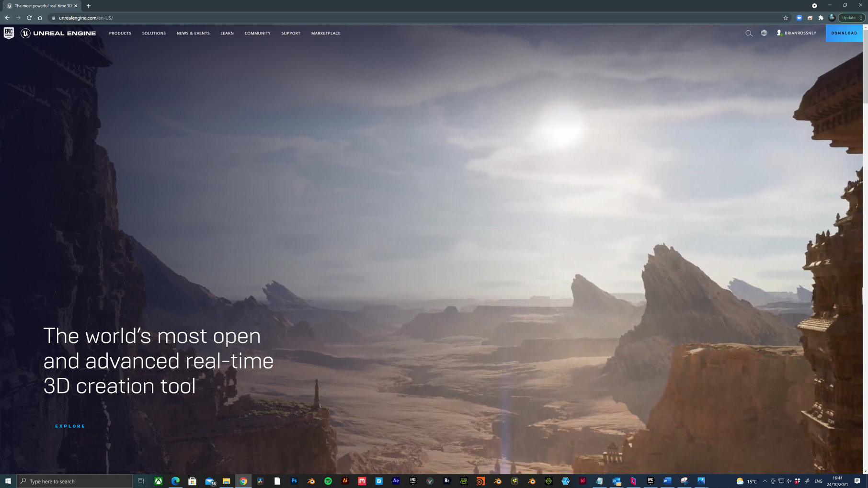This screenshot has height=488, width=868.
Task: Click the EXPLORE link
Action: click(70, 426)
